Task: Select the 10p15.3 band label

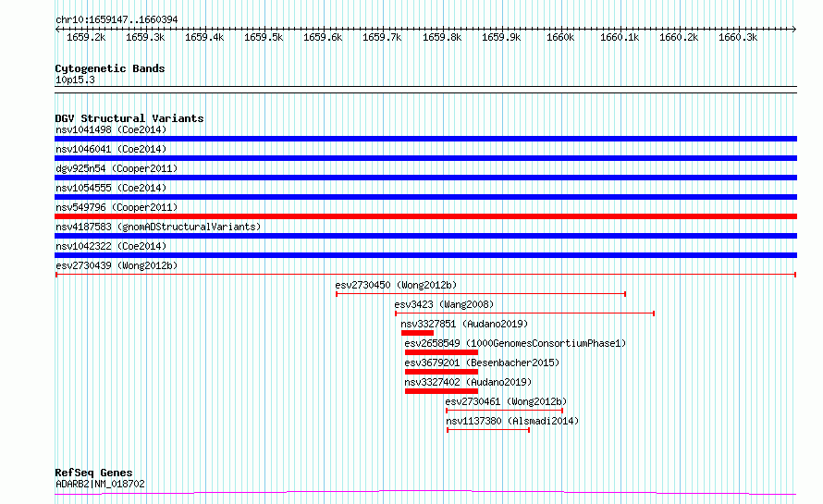Action: 75,80
